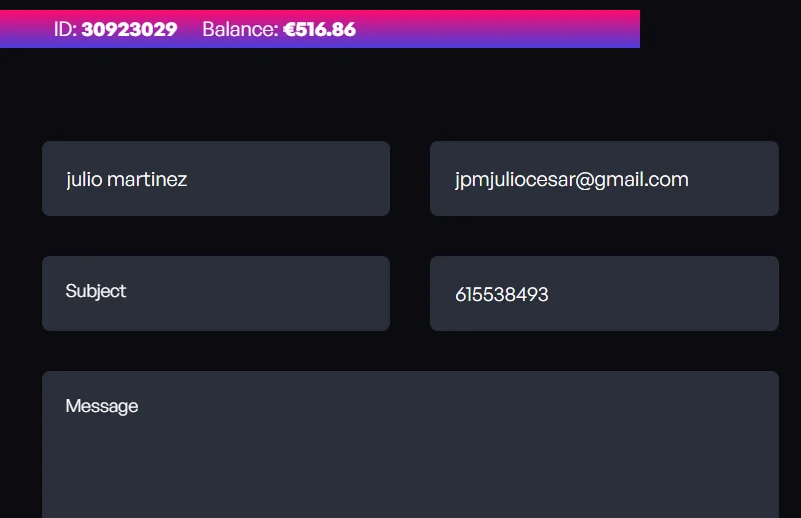Click the account ID number 30923029

point(129,29)
